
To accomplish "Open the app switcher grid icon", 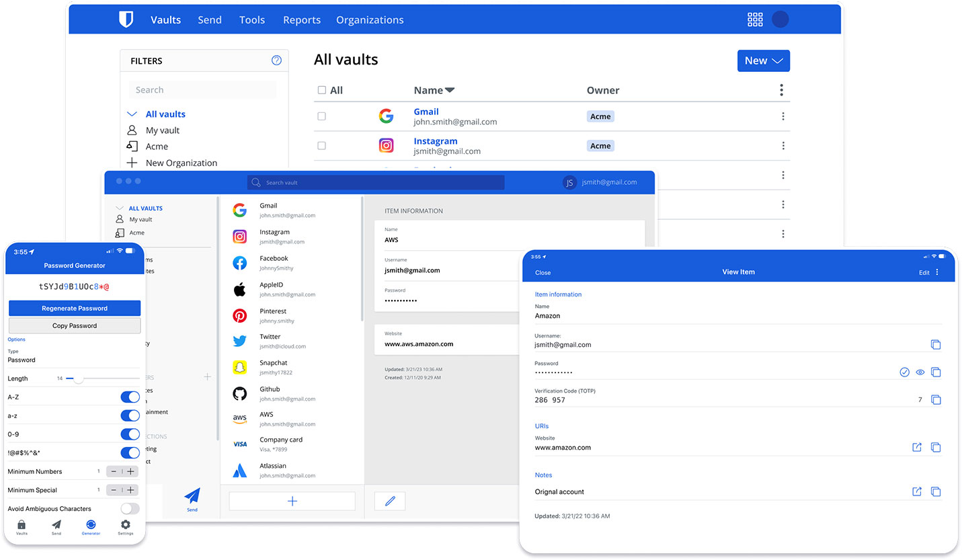I will [755, 19].
